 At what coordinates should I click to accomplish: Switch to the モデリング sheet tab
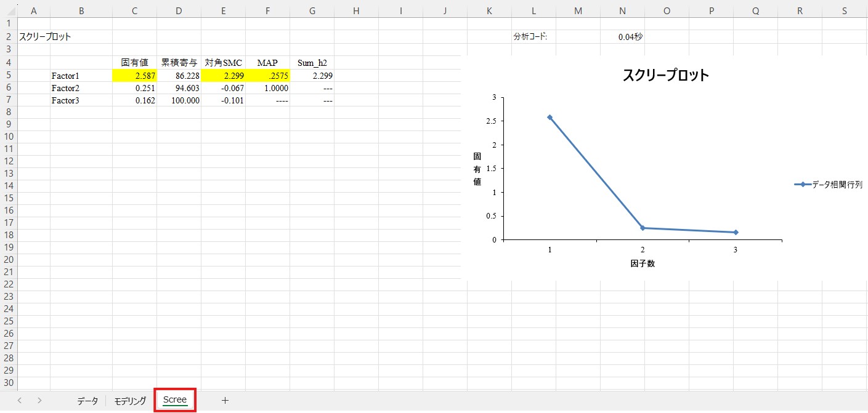[x=130, y=401]
